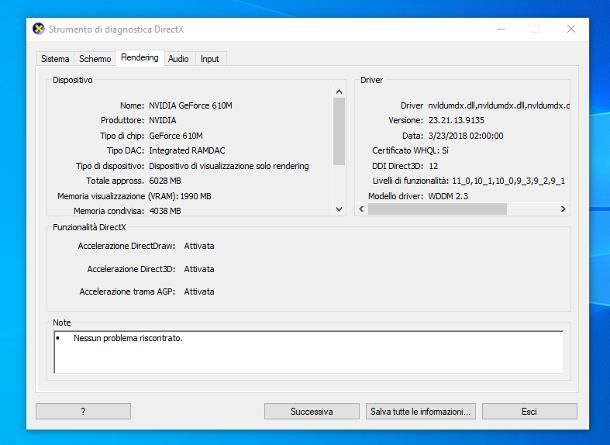The height and width of the screenshot is (445, 610).
Task: Click the Certificato WHQL: Sì text
Action: pyautogui.click(x=410, y=151)
